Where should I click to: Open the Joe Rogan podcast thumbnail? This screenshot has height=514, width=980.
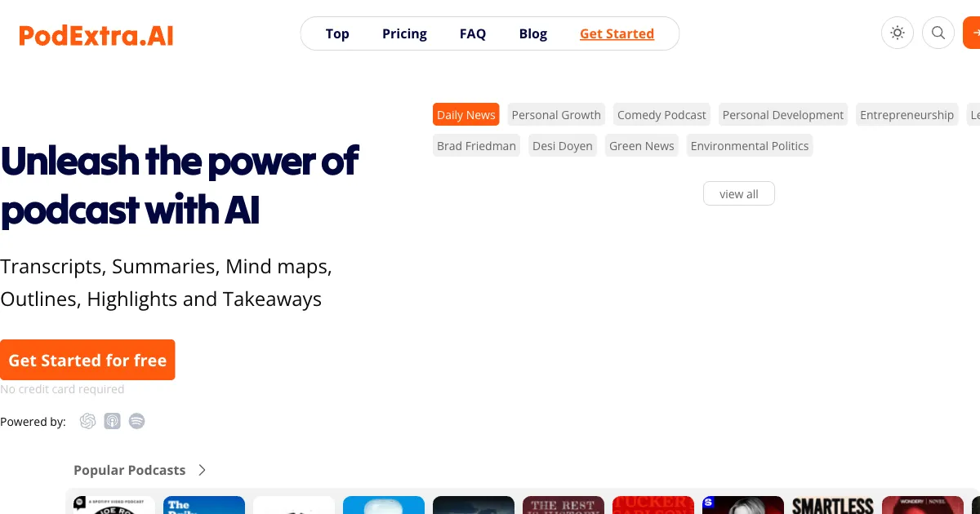coord(114,505)
